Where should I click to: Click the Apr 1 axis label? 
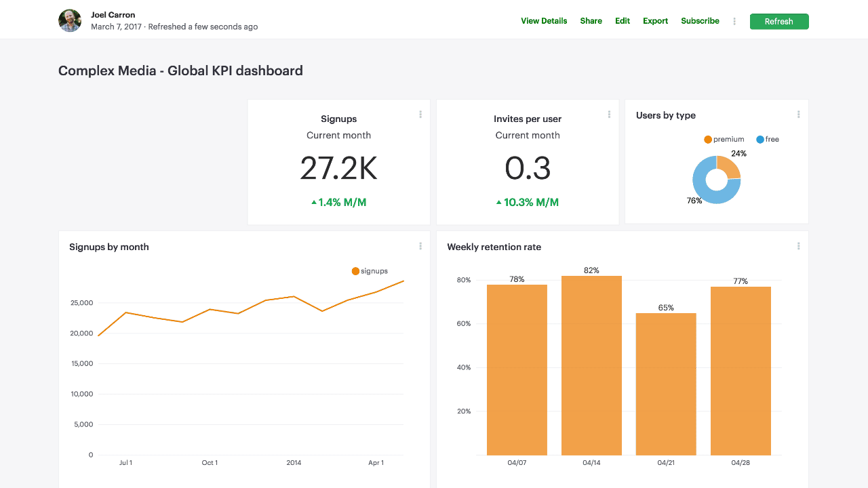click(376, 463)
